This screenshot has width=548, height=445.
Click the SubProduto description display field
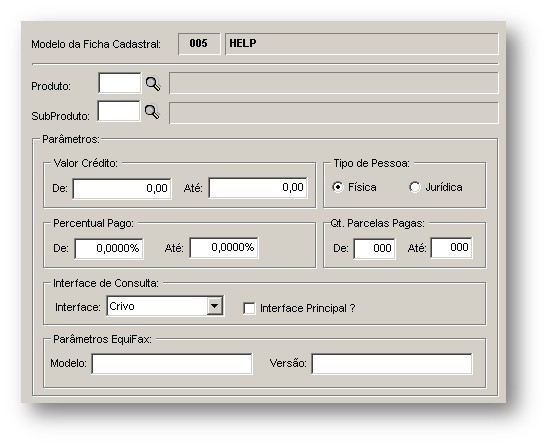click(x=334, y=113)
